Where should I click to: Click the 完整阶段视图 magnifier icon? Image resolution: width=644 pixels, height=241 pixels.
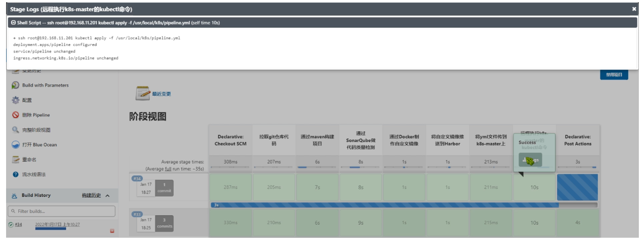(15, 130)
